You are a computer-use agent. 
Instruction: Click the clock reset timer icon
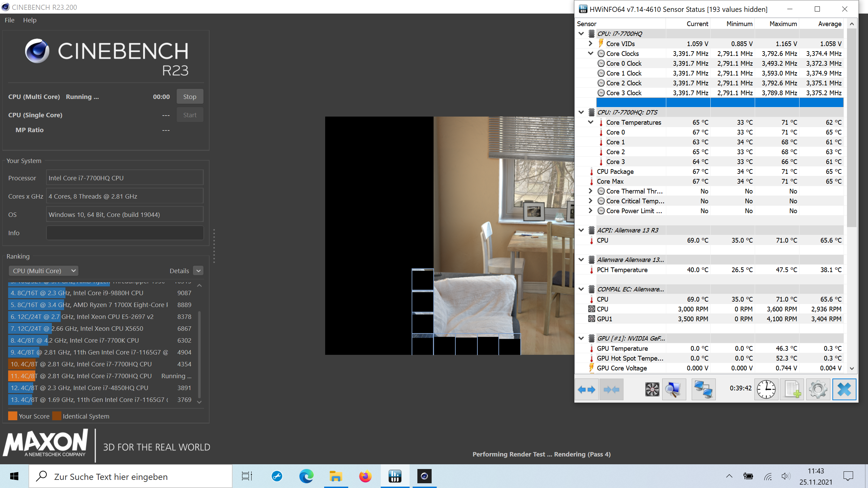766,389
